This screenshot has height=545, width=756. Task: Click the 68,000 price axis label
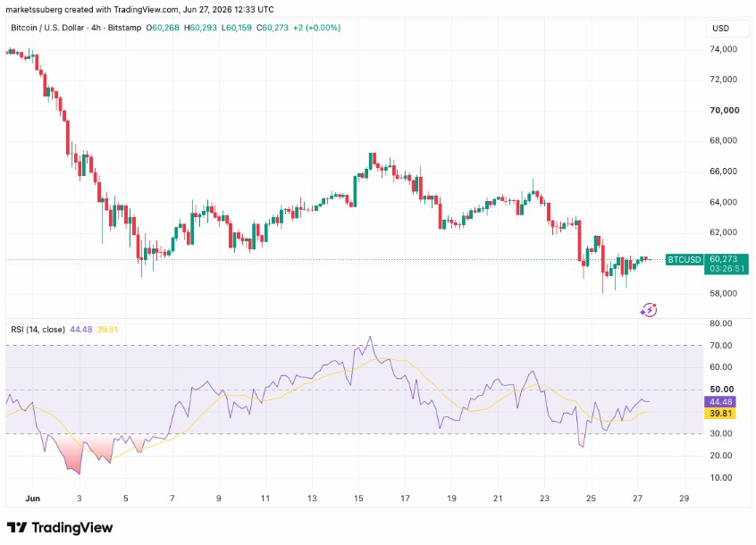click(x=724, y=140)
